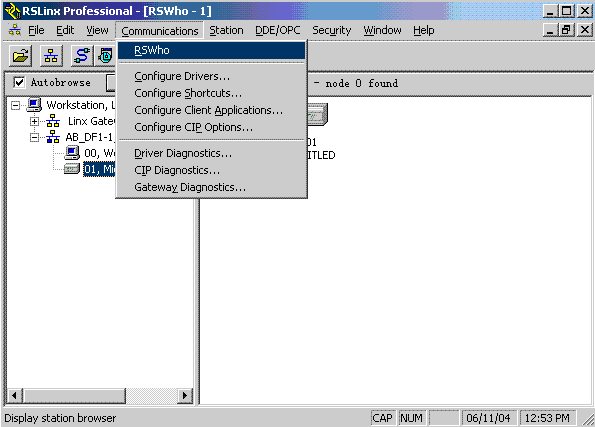Image resolution: width=595 pixels, height=427 pixels.
Task: Toggle the Autobrowse checkbox
Action: point(19,82)
